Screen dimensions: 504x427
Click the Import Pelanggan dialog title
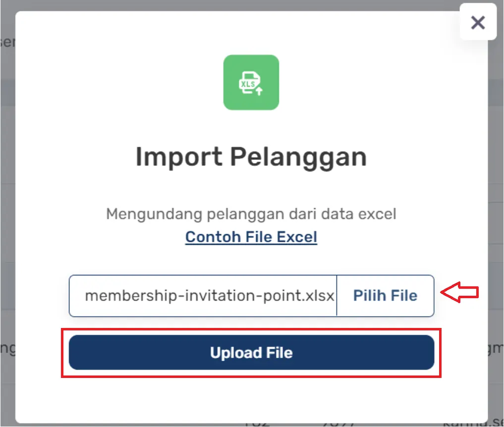click(251, 157)
